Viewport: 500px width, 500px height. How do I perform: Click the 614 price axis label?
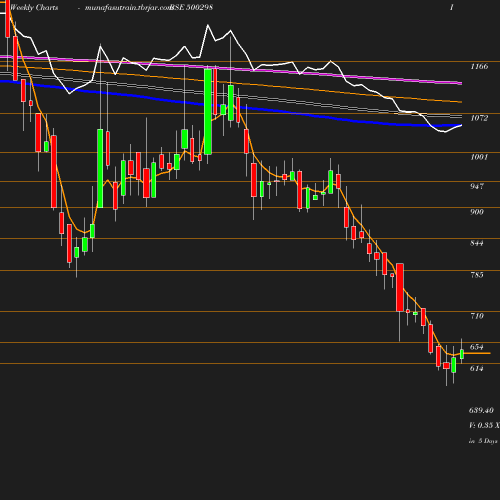click(477, 368)
